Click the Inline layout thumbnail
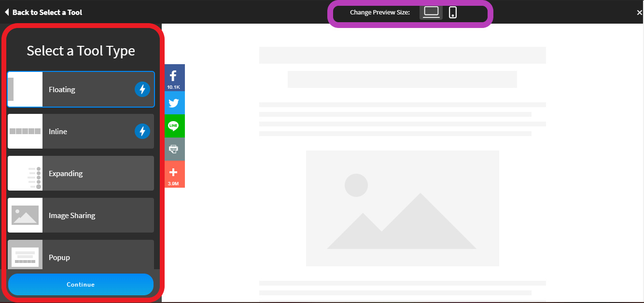 [25, 131]
